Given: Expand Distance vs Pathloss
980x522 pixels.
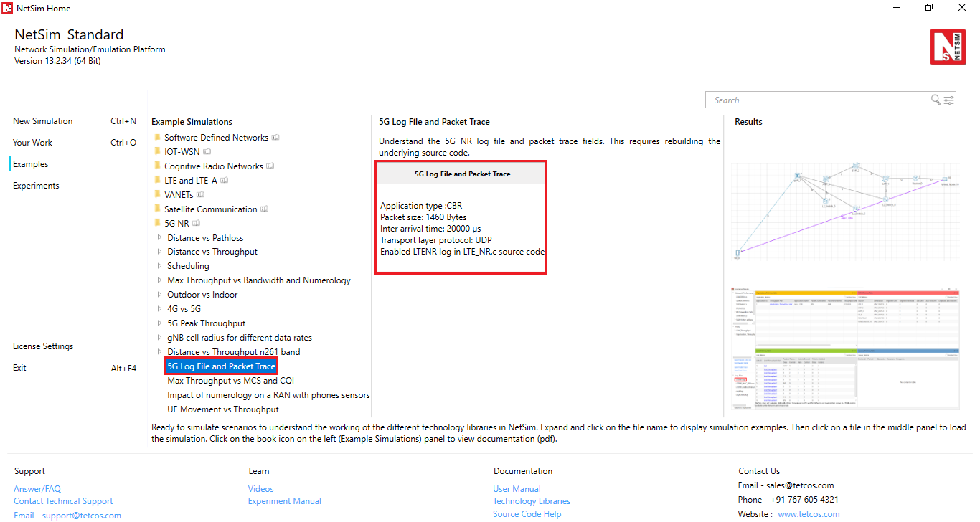Looking at the screenshot, I should pyautogui.click(x=159, y=237).
